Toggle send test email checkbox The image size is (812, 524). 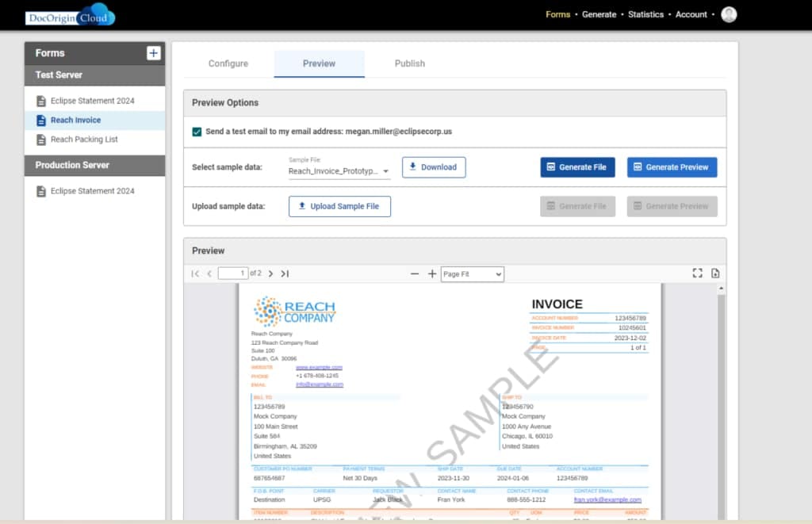197,132
